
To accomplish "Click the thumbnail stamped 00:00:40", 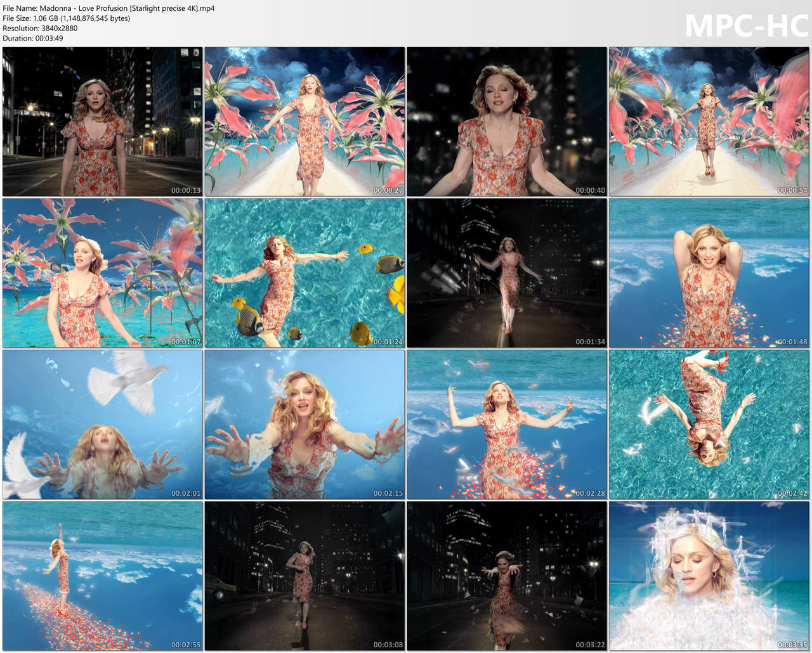I will [x=507, y=121].
